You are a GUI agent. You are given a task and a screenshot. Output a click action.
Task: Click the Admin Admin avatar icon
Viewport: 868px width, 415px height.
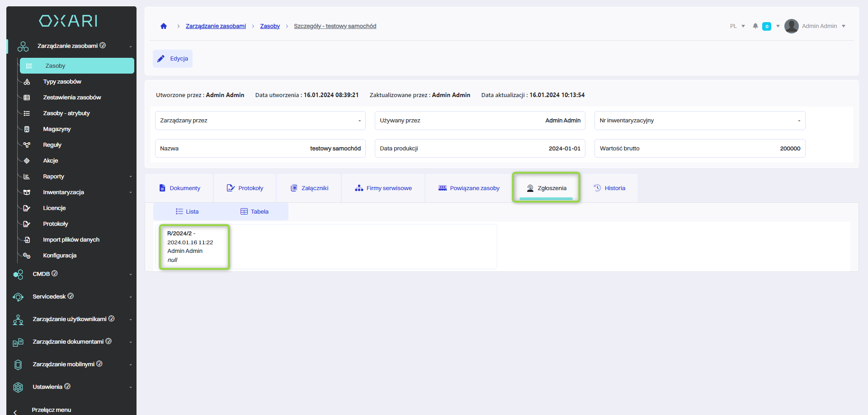click(x=791, y=26)
